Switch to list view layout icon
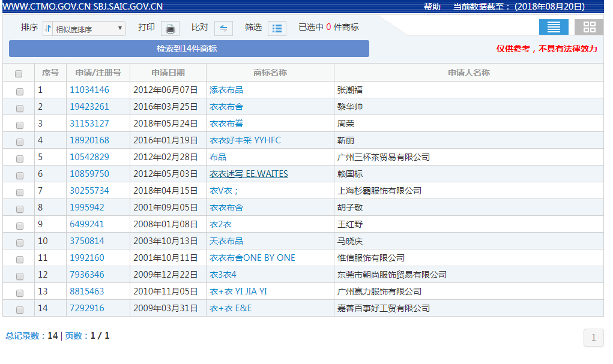This screenshot has width=613, height=364. click(x=554, y=27)
